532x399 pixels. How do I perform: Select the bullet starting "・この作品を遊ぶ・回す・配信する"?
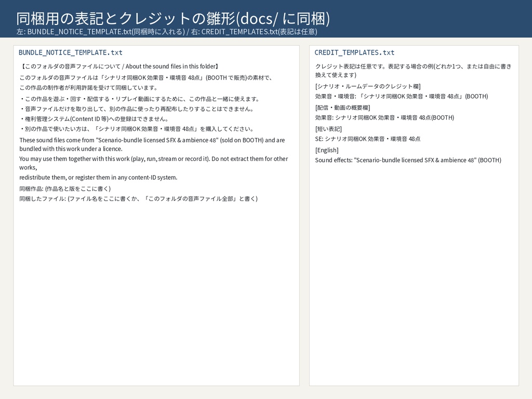pyautogui.click(x=140, y=99)
